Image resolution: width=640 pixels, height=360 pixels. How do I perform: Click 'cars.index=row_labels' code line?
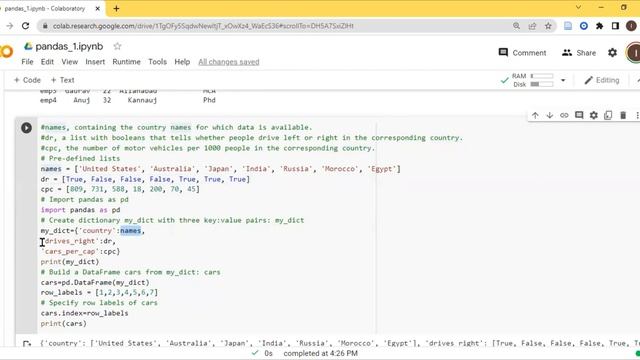(x=84, y=313)
